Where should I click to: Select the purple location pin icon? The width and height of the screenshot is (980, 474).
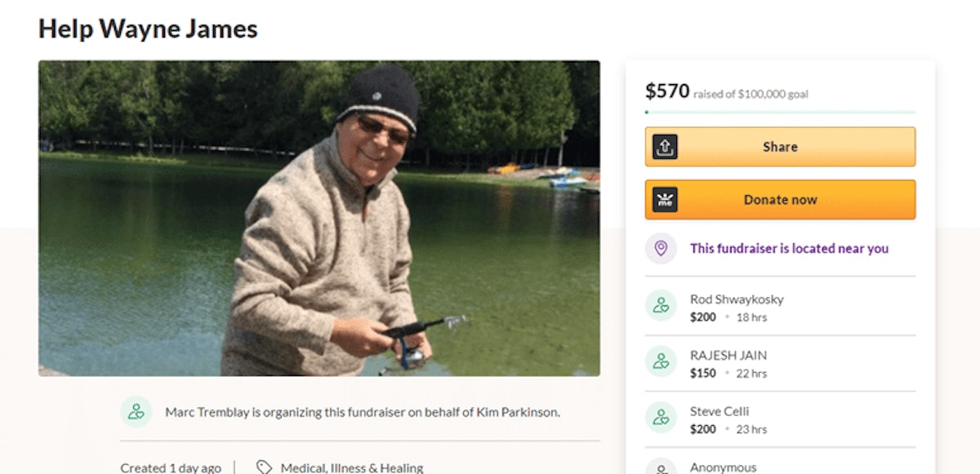click(660, 248)
